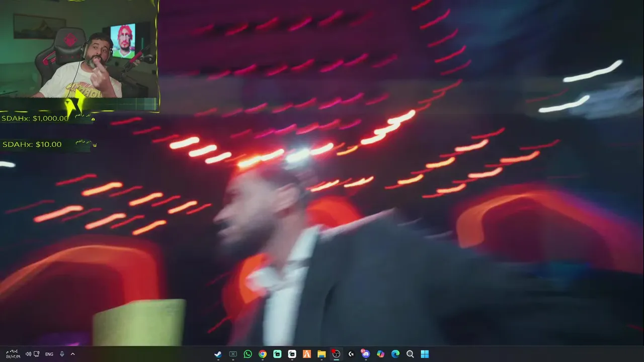The height and width of the screenshot is (362, 644).
Task: Open Logitech G HUB from the taskbar
Action: click(351, 354)
